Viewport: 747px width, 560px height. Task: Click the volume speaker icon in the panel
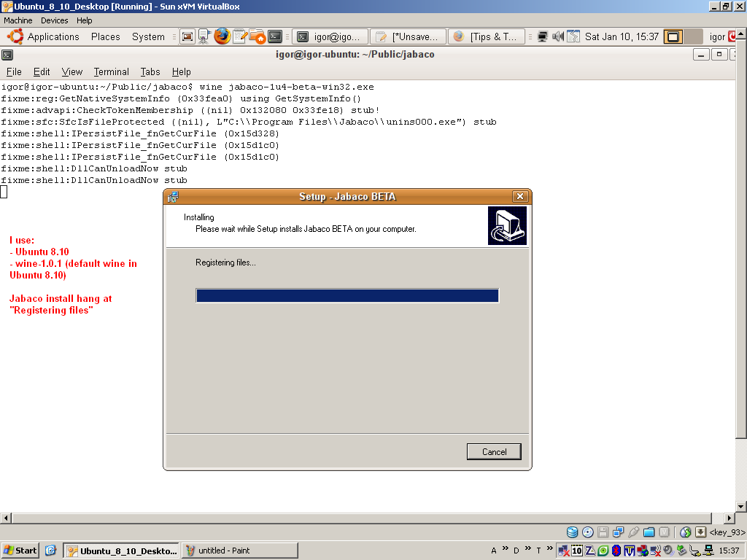558,36
